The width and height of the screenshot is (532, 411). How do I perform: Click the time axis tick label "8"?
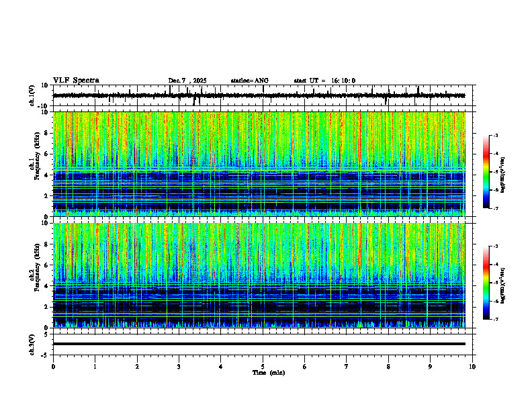click(388, 367)
